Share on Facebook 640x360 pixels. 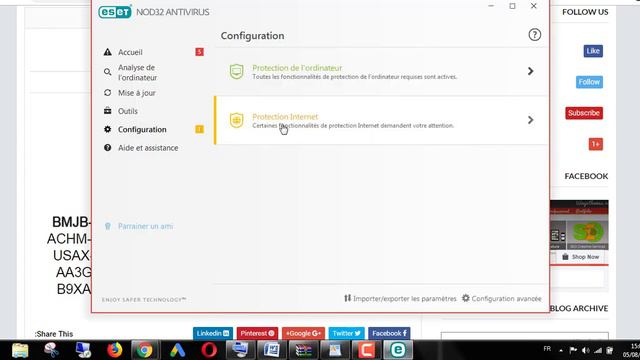pyautogui.click(x=389, y=333)
